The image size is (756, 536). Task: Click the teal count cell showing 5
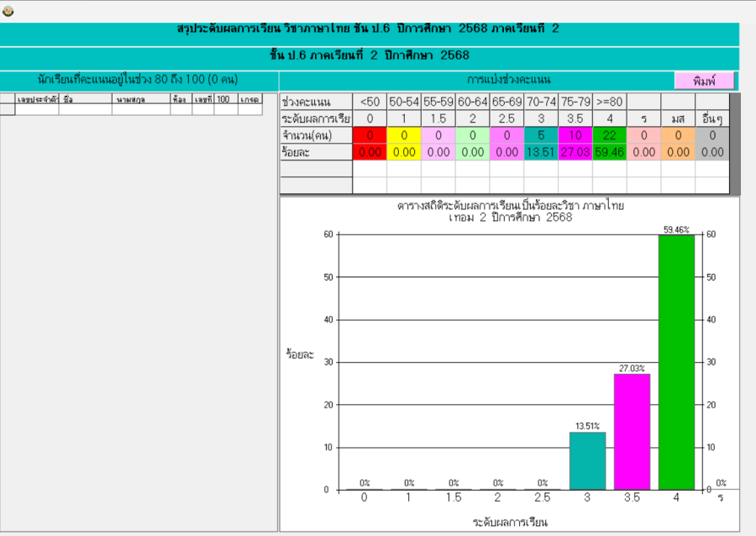541,135
